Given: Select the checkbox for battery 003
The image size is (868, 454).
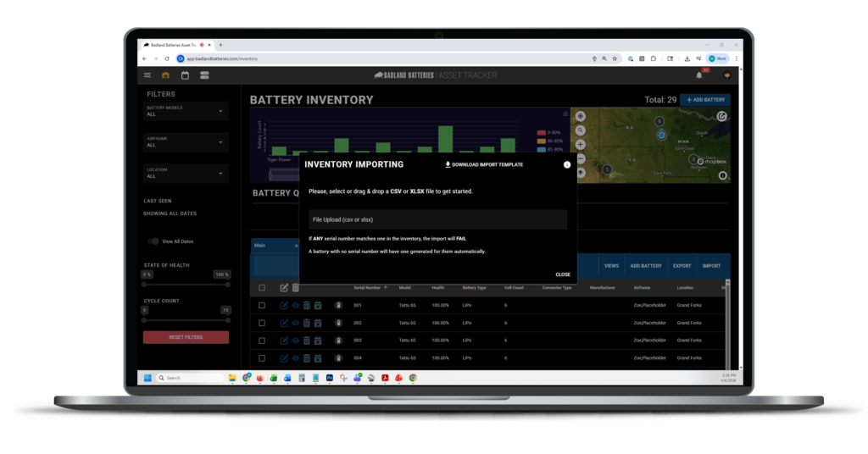Looking at the screenshot, I should [x=262, y=340].
